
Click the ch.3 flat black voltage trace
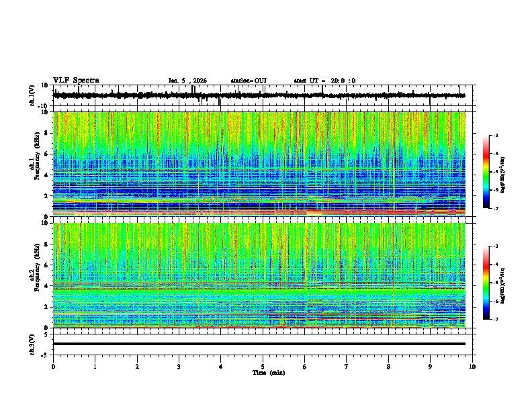tap(259, 344)
